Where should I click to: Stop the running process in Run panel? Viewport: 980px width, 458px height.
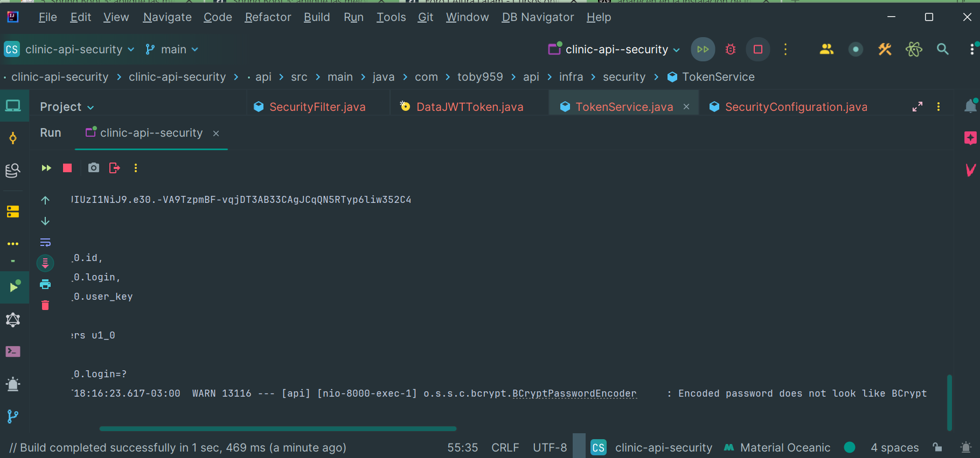click(67, 168)
